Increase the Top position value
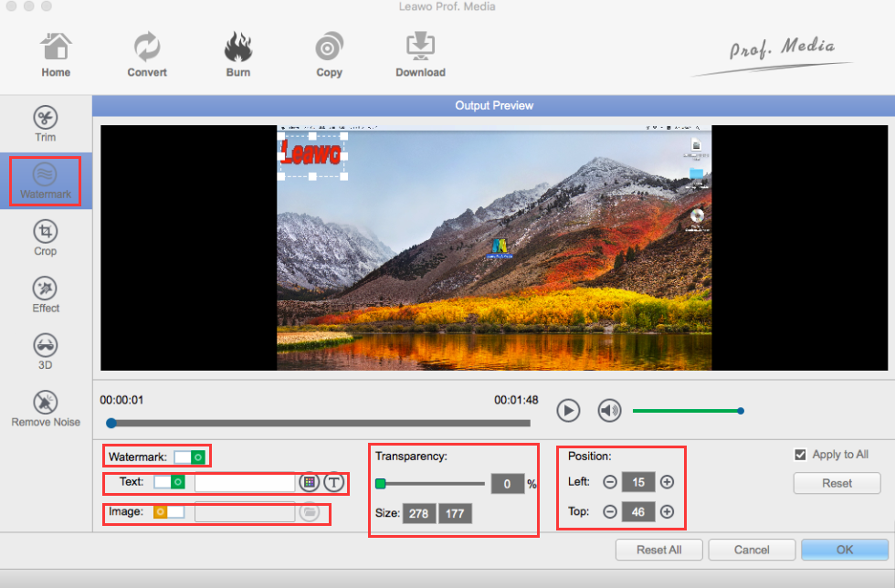895x588 pixels. [x=667, y=511]
